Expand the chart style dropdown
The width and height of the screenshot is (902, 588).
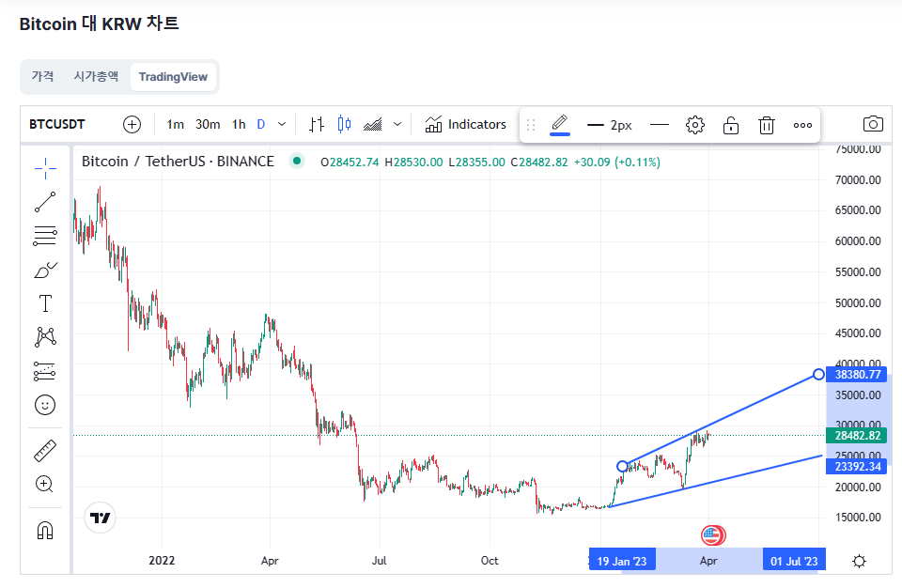pos(397,124)
